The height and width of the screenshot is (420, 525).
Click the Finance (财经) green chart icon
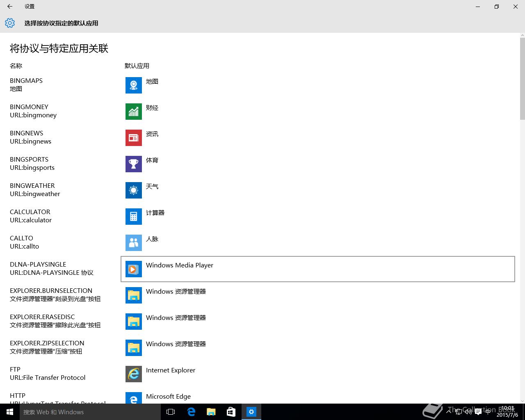tap(134, 112)
